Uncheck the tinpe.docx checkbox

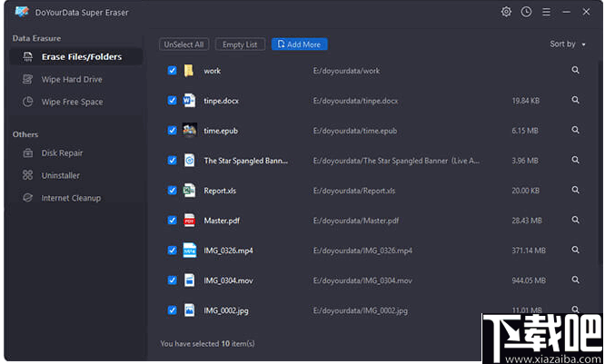click(x=172, y=100)
